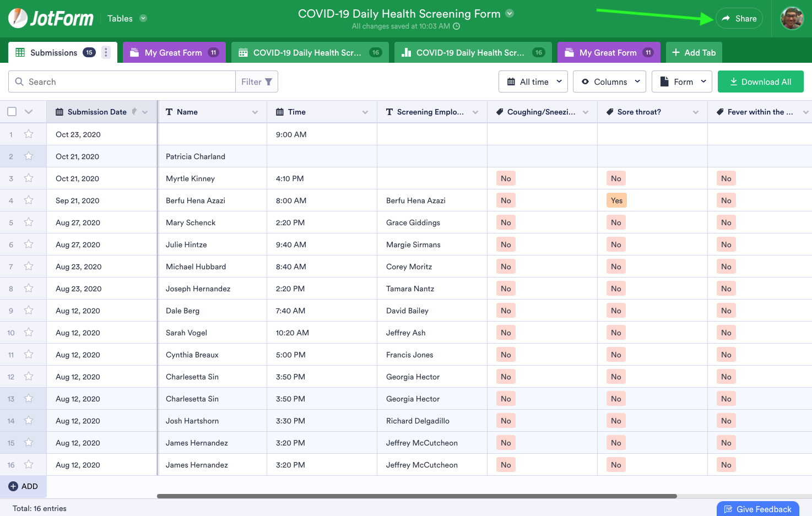This screenshot has height=516, width=812.
Task: Open the All time date range dropdown
Action: coord(533,82)
